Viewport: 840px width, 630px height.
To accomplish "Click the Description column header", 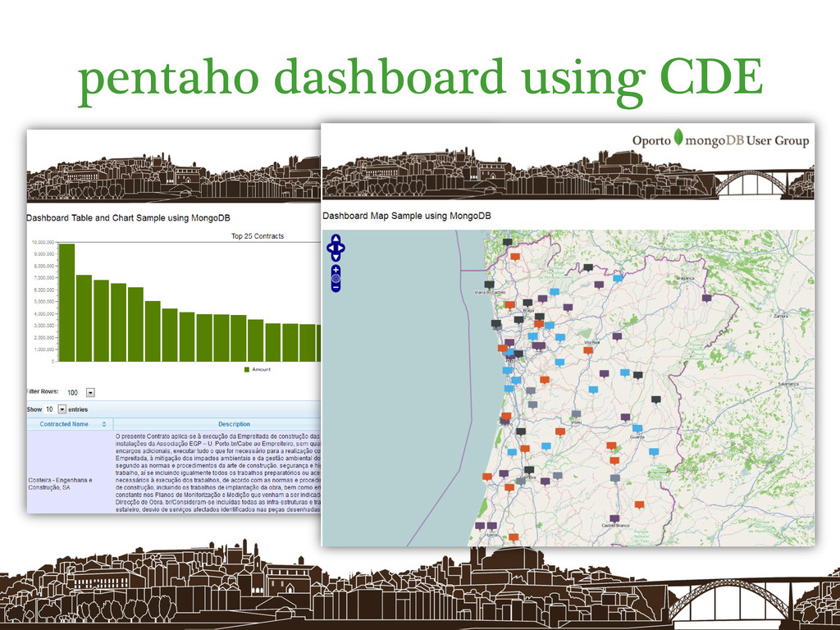I will tap(234, 424).
